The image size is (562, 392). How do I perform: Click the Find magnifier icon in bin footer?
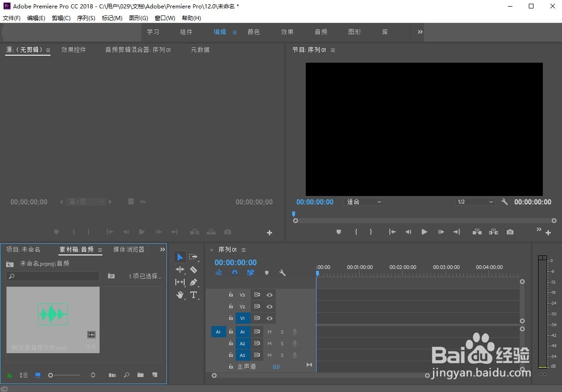click(x=126, y=375)
